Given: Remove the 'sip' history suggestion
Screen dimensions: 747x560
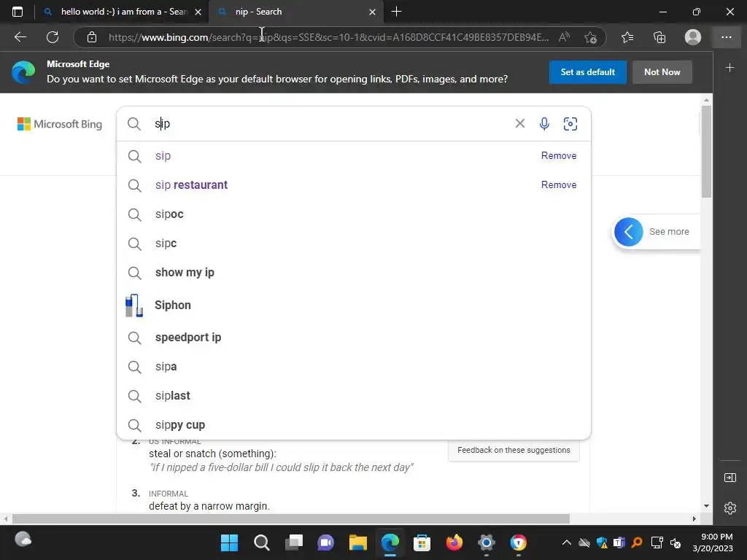Looking at the screenshot, I should 558,156.
